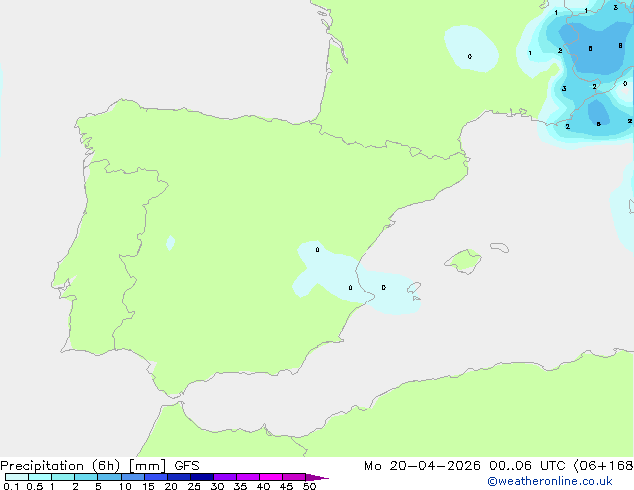Viewport: 634px width, 490px height.
Task: Click the 10–15 mm legend swatch
Action: click(133, 477)
